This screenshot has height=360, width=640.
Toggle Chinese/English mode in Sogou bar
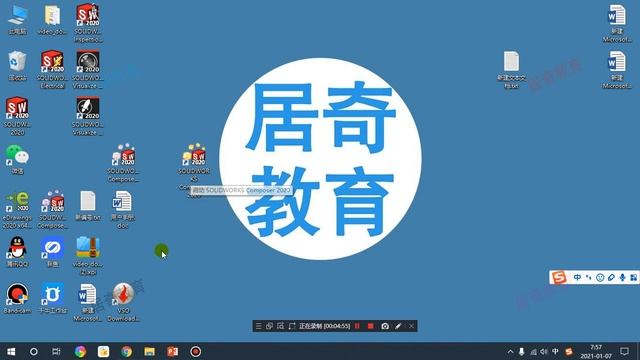577,278
